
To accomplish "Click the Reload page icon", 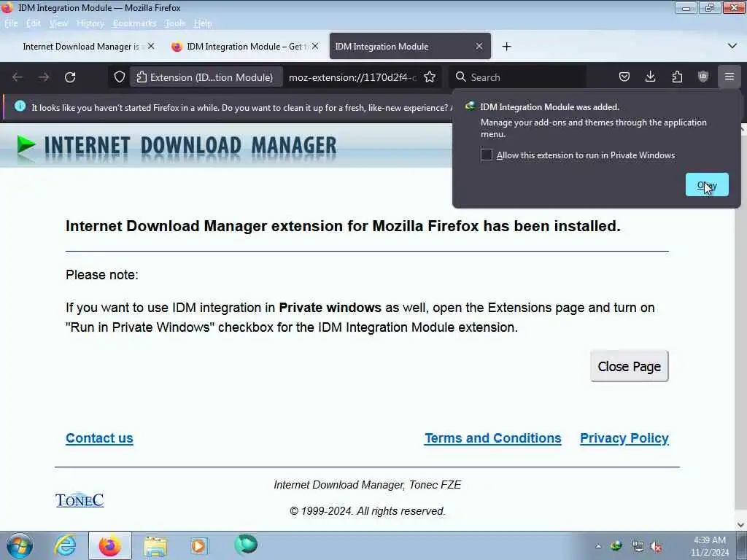I will pos(70,77).
